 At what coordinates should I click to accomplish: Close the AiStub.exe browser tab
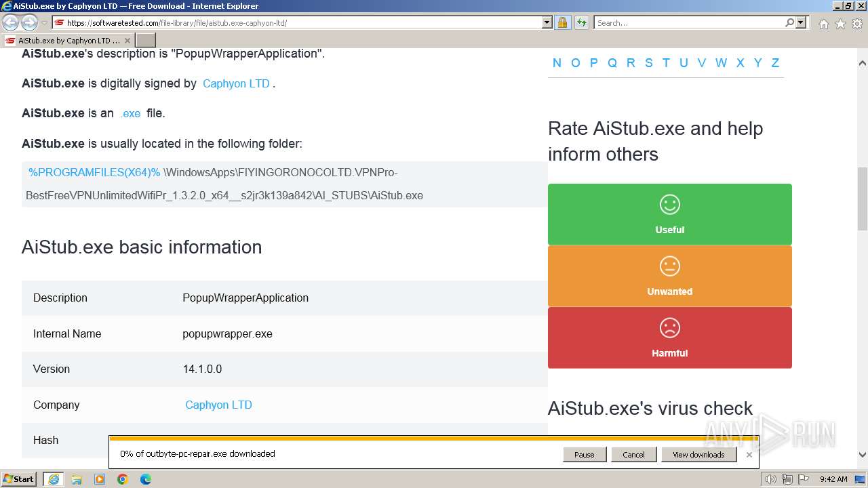pos(127,41)
